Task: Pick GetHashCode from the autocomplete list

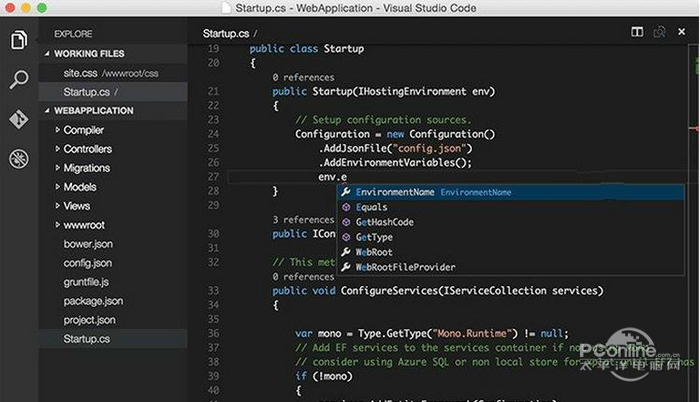Action: click(384, 222)
